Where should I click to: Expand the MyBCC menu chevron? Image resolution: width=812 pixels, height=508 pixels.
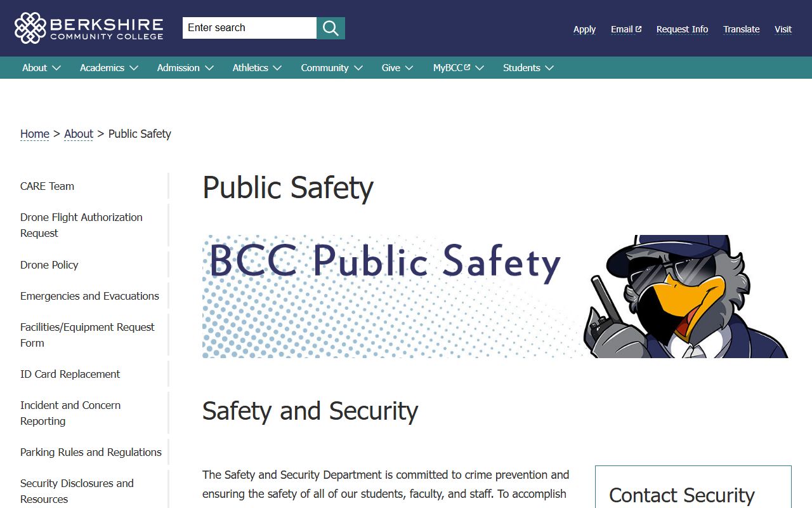[x=480, y=68]
